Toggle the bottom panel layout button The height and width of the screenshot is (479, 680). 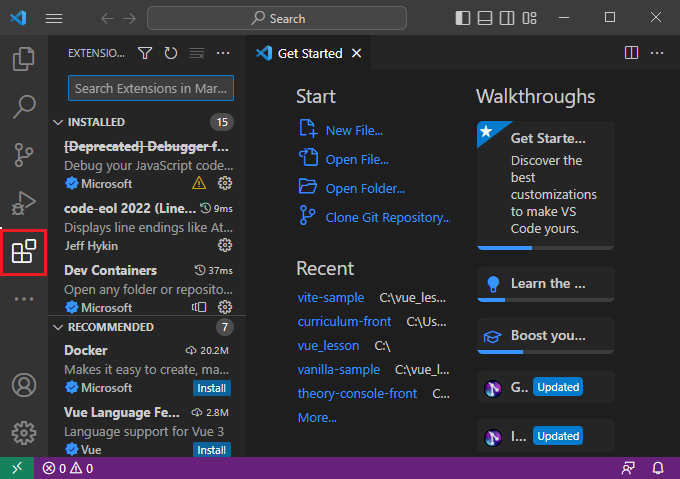485,18
